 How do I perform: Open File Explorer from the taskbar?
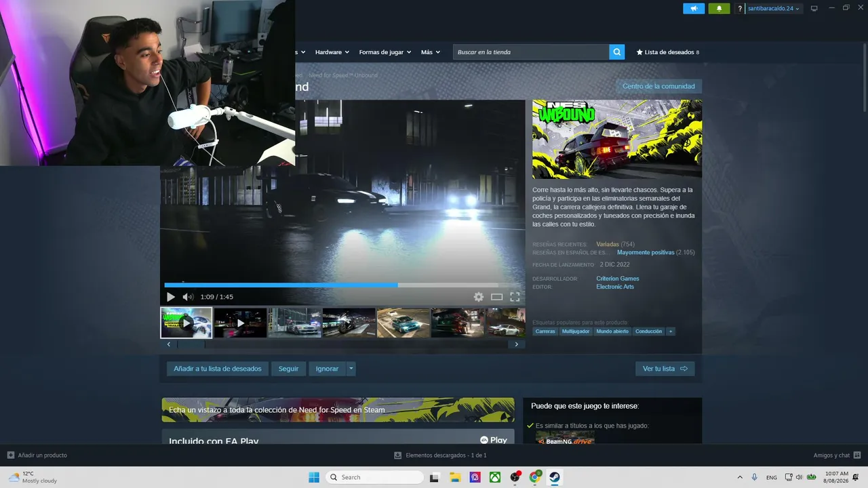455,477
